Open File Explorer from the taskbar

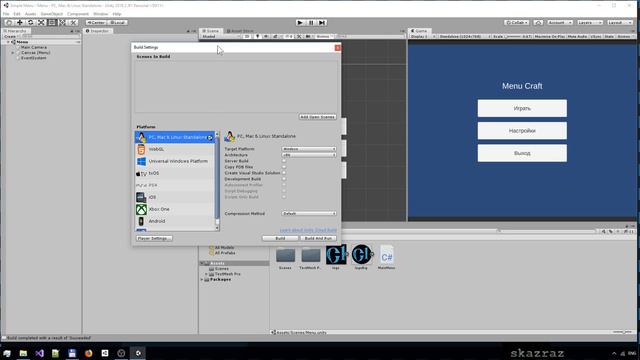[23, 353]
